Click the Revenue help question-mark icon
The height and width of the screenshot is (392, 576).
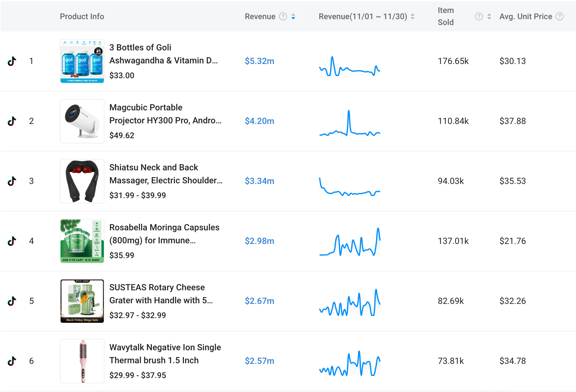point(283,16)
